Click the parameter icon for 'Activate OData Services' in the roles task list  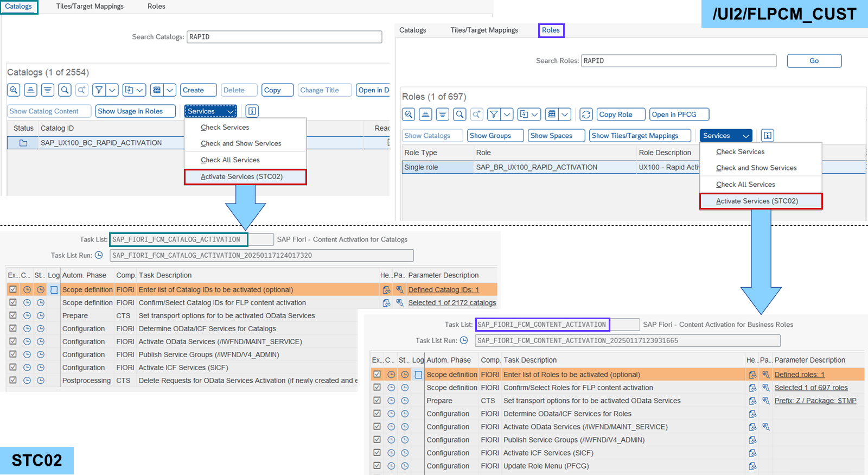tap(766, 427)
